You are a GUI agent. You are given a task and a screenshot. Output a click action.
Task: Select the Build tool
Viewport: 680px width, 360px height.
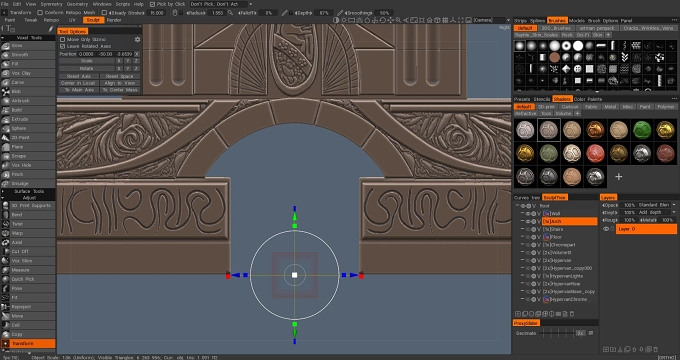(28, 110)
